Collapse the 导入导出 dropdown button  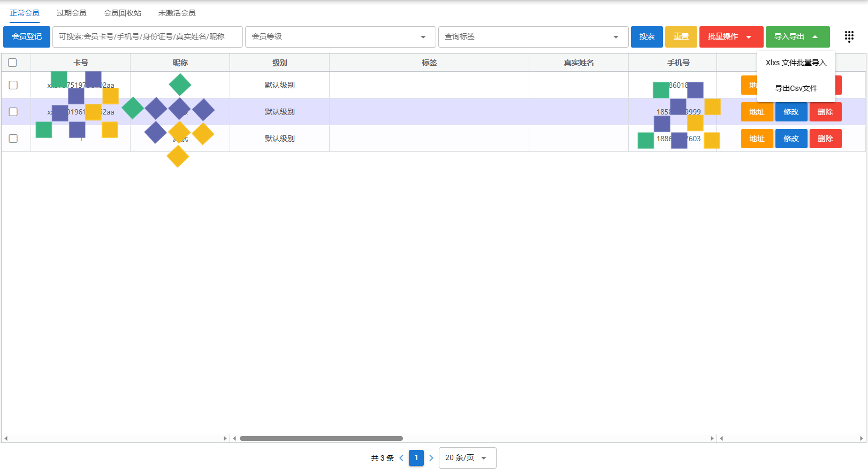(797, 37)
